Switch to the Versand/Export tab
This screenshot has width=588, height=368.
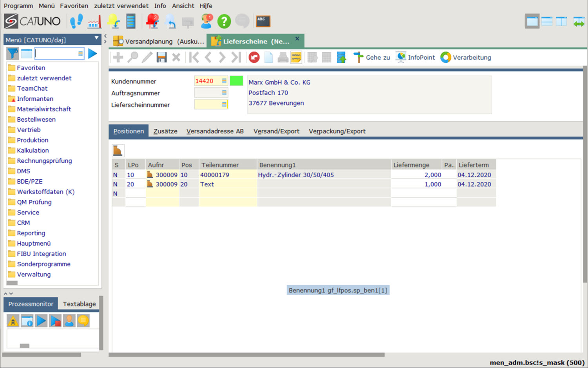click(276, 131)
